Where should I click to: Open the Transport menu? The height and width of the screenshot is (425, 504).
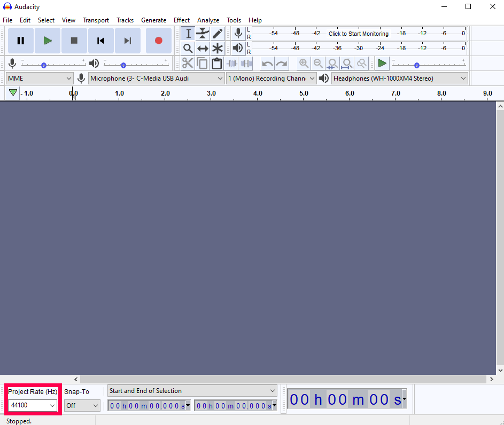click(x=96, y=20)
